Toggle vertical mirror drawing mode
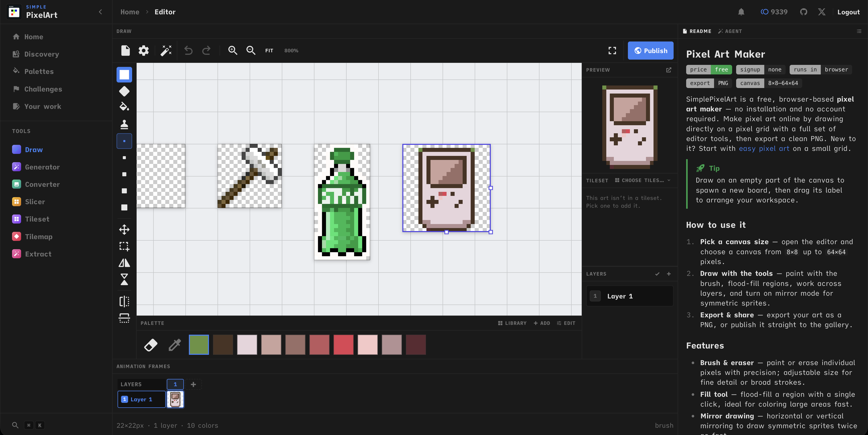The height and width of the screenshot is (435, 868). pos(124,318)
